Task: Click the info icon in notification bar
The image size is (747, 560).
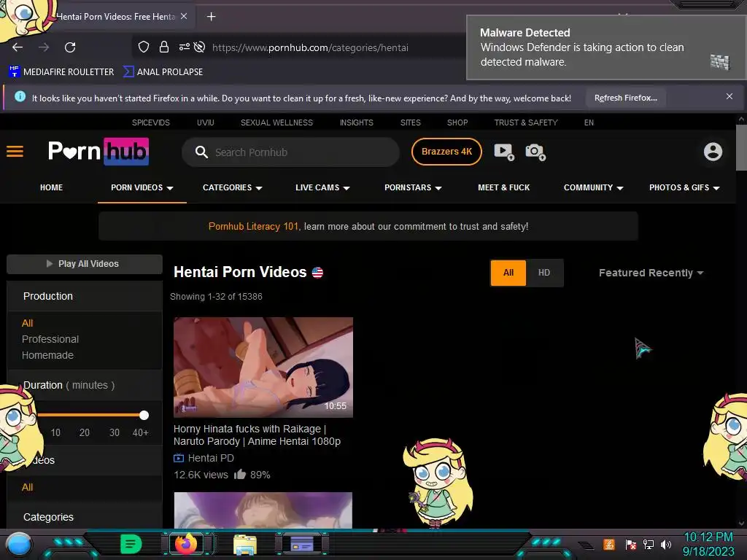Action: pos(20,97)
